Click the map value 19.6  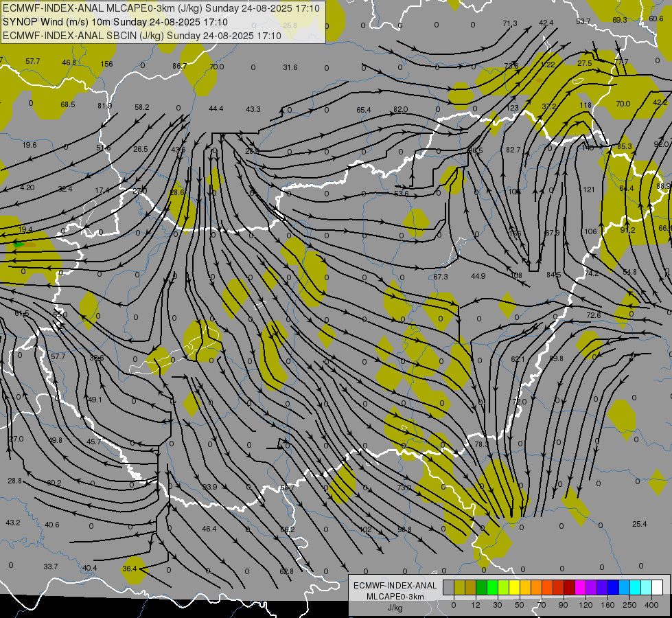30,145
